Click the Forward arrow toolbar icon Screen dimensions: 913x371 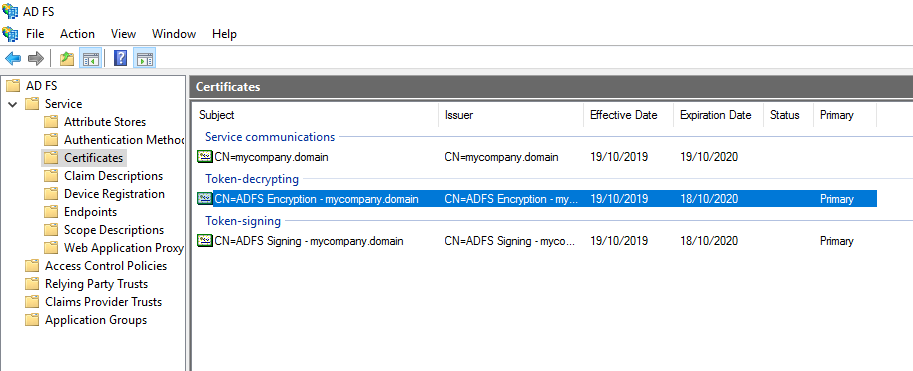click(x=36, y=58)
